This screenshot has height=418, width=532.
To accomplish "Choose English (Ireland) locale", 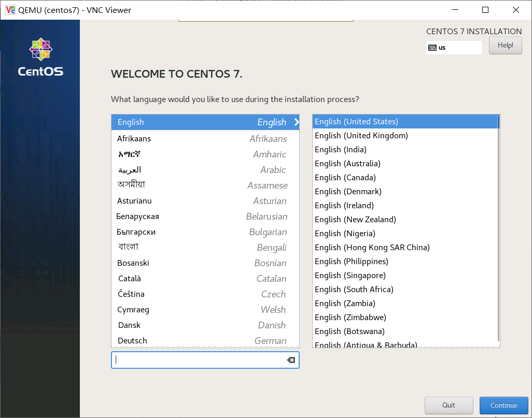I will [405, 206].
